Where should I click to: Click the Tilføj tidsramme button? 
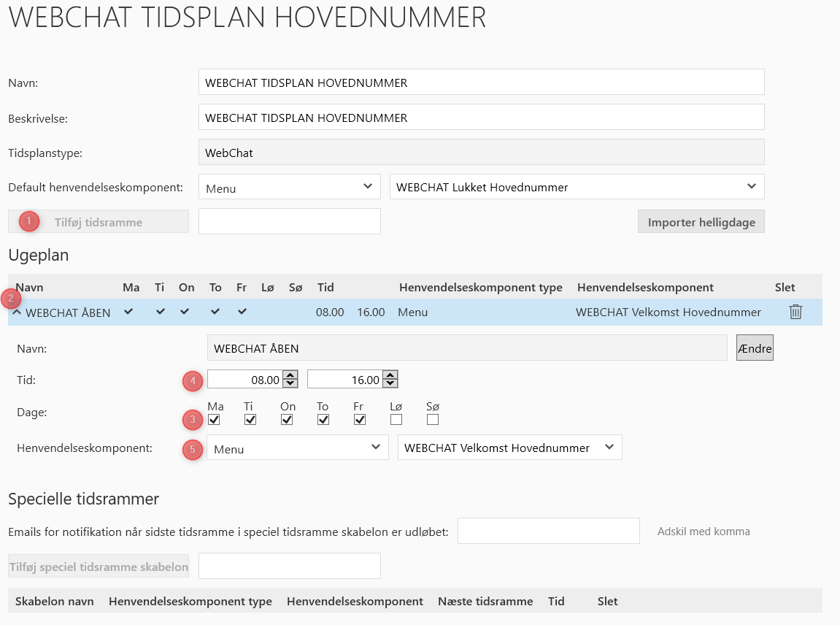click(x=99, y=222)
